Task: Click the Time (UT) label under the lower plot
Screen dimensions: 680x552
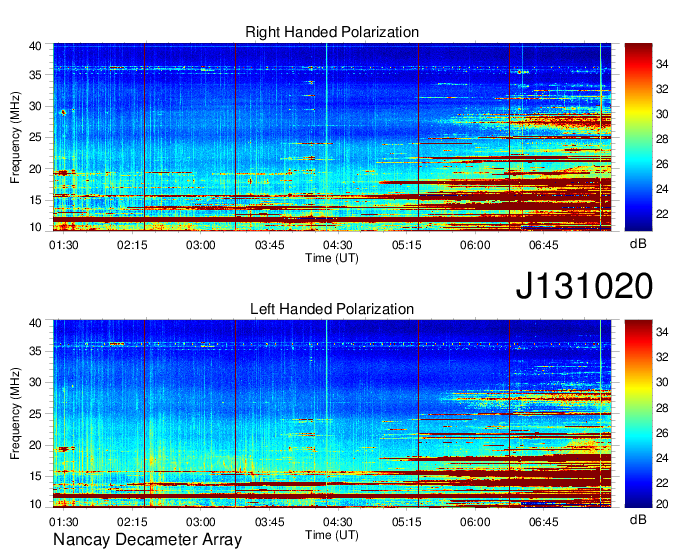Action: [x=332, y=535]
